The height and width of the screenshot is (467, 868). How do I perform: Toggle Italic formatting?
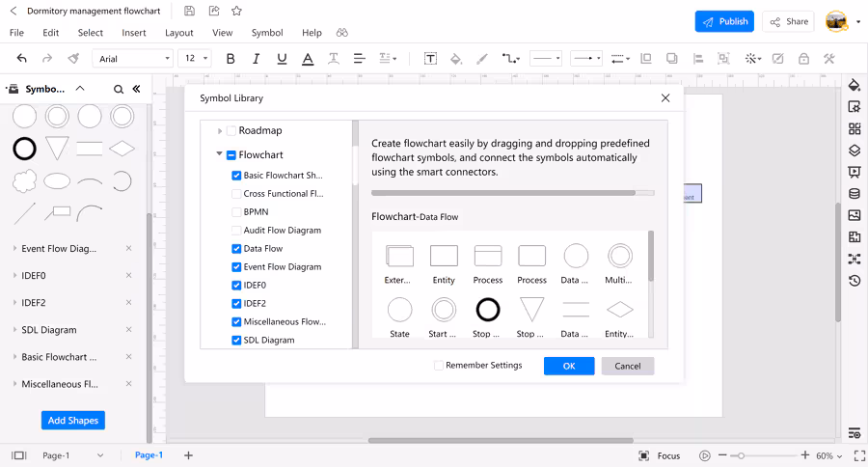(256, 59)
